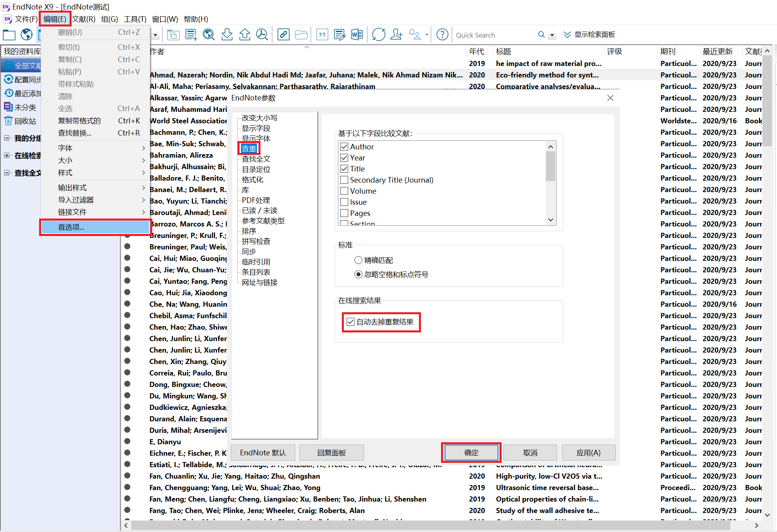Click the return to Word icon
The width and height of the screenshot is (777, 532).
tap(357, 35)
